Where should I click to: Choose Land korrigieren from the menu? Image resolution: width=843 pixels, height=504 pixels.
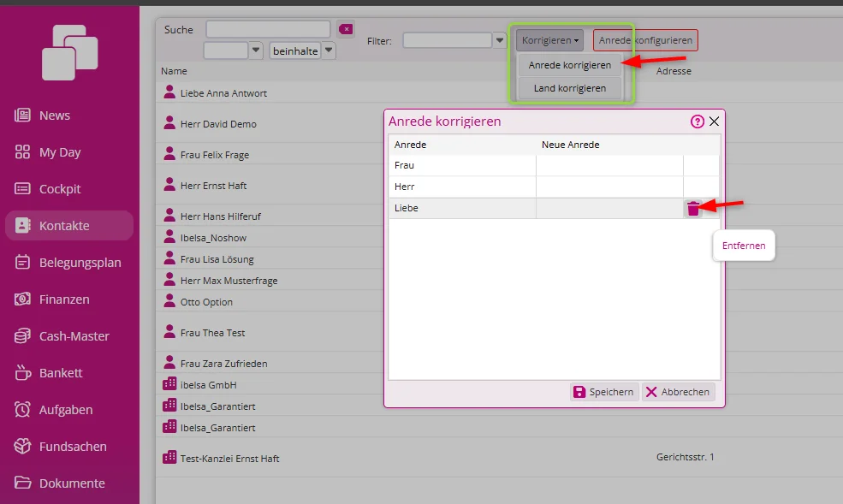(569, 88)
